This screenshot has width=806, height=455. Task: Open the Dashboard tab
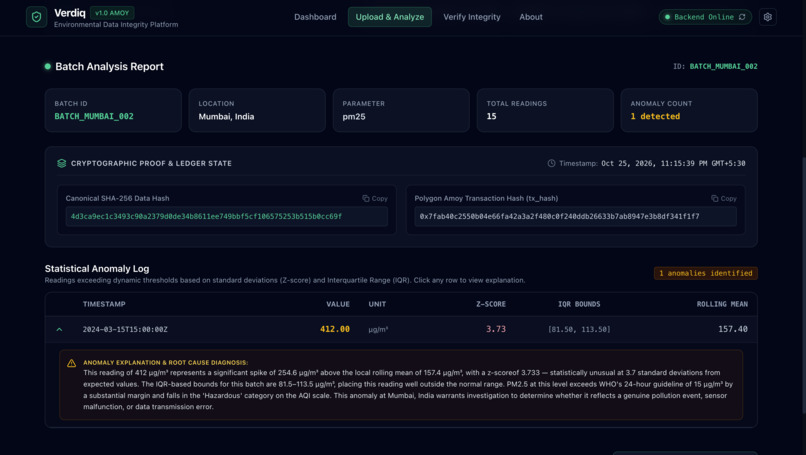pos(315,17)
